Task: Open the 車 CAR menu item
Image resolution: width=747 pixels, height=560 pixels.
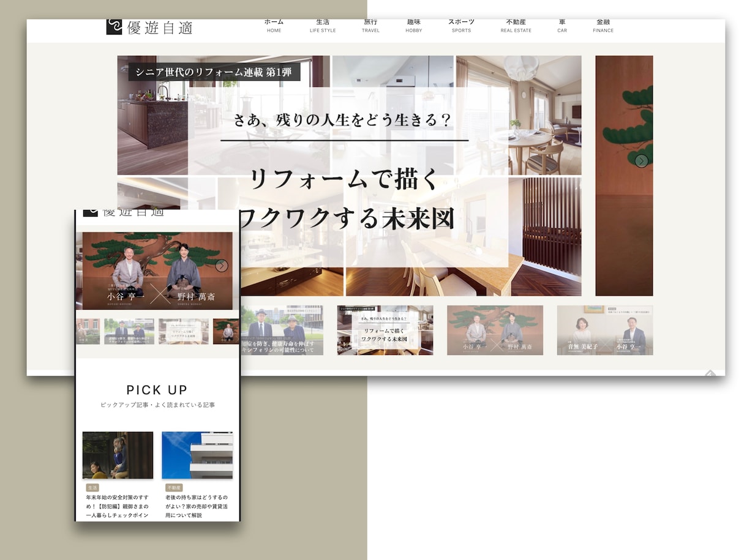Action: tap(562, 26)
